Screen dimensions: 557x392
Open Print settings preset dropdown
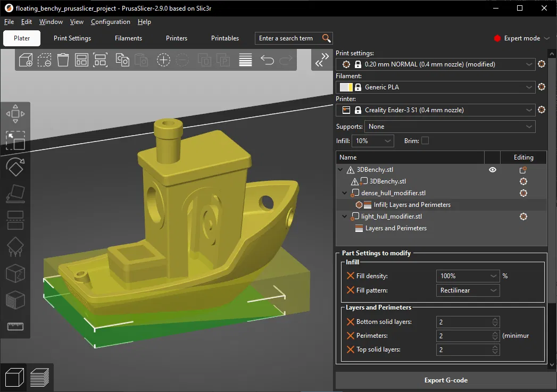(436, 64)
